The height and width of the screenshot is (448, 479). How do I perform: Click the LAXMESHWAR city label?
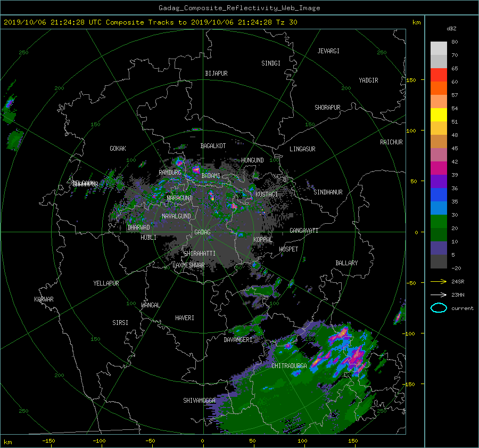click(188, 265)
